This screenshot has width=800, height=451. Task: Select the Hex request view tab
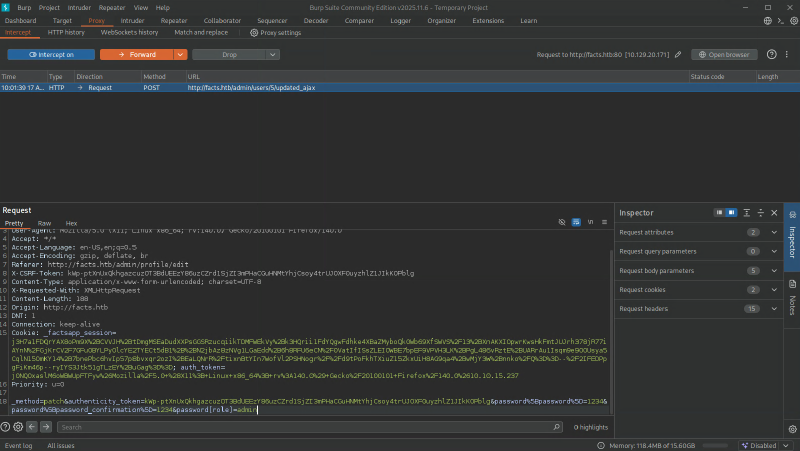pyautogui.click(x=71, y=223)
